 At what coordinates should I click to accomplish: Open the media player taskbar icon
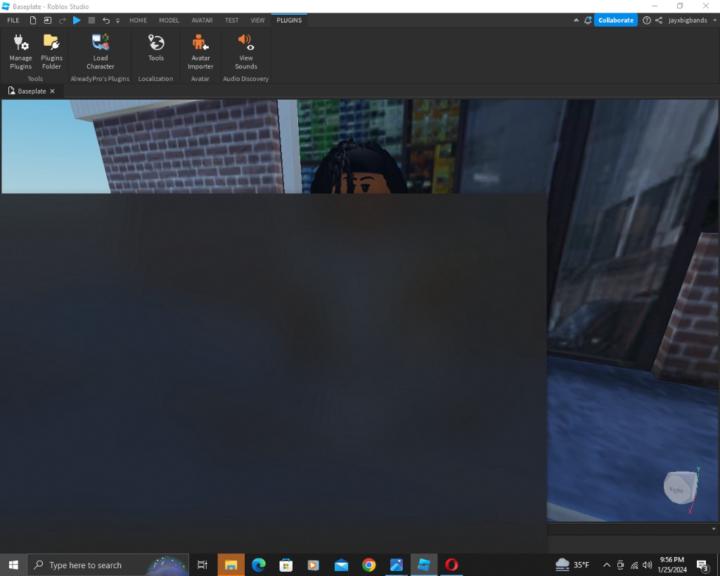pyautogui.click(x=313, y=565)
